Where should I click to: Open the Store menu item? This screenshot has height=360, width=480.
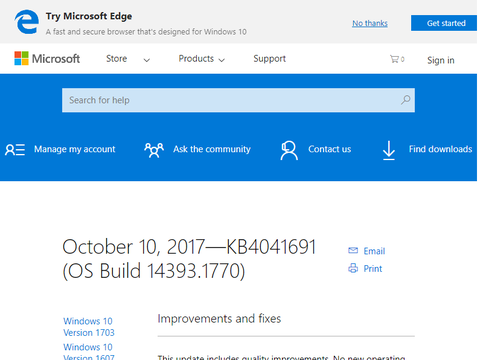point(116,59)
